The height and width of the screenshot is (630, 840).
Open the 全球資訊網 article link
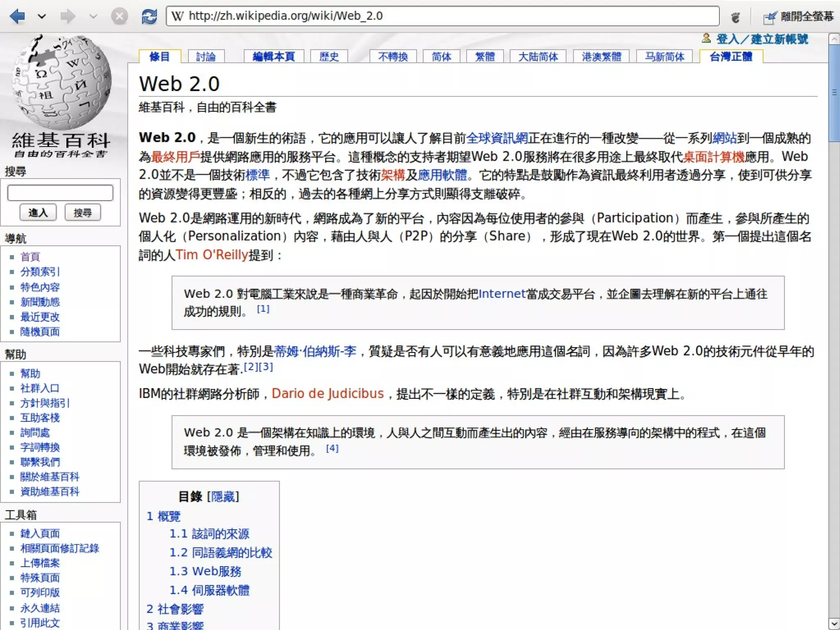[497, 138]
